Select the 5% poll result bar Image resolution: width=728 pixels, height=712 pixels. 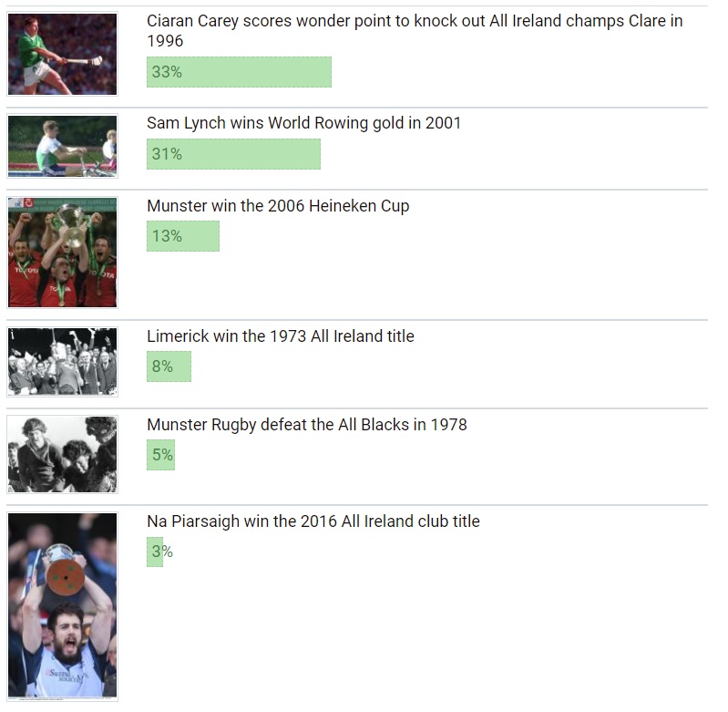[x=160, y=455]
